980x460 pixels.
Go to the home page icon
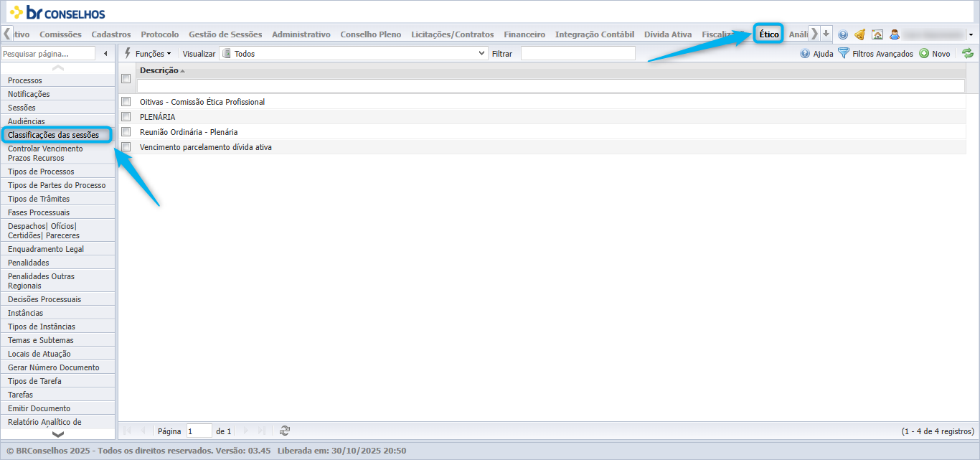(877, 34)
